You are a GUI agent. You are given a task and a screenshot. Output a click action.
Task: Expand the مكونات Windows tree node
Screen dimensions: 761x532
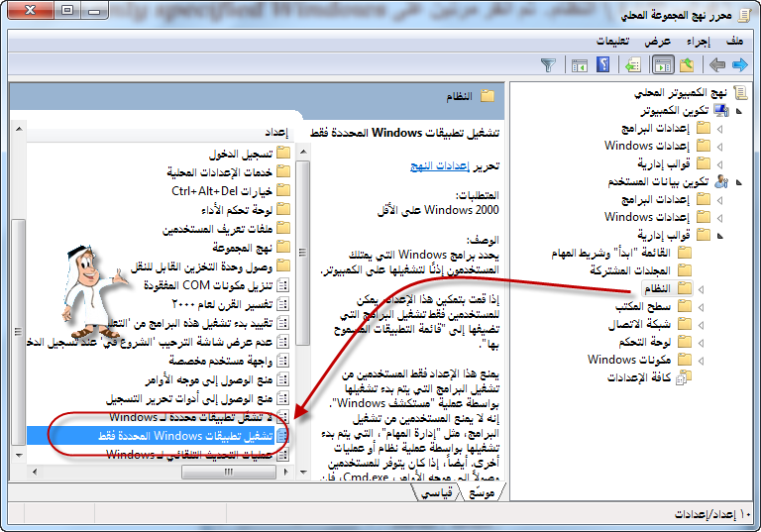[702, 361]
